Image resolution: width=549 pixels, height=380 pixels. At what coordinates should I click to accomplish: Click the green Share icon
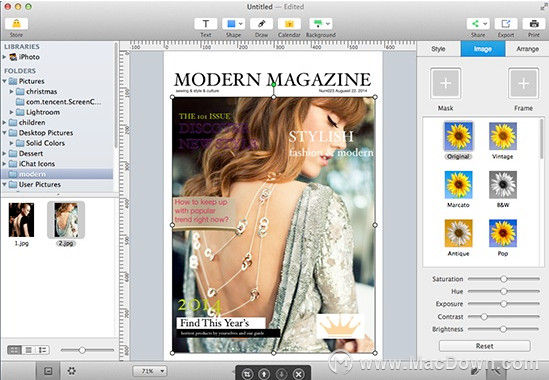coord(475,24)
